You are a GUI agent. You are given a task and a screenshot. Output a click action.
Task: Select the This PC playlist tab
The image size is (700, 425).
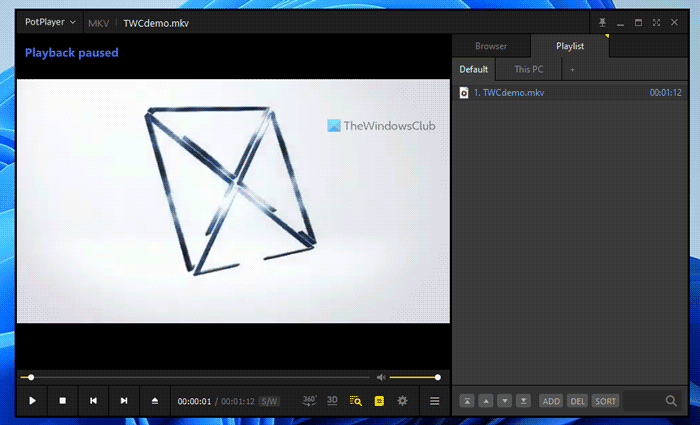(x=529, y=69)
